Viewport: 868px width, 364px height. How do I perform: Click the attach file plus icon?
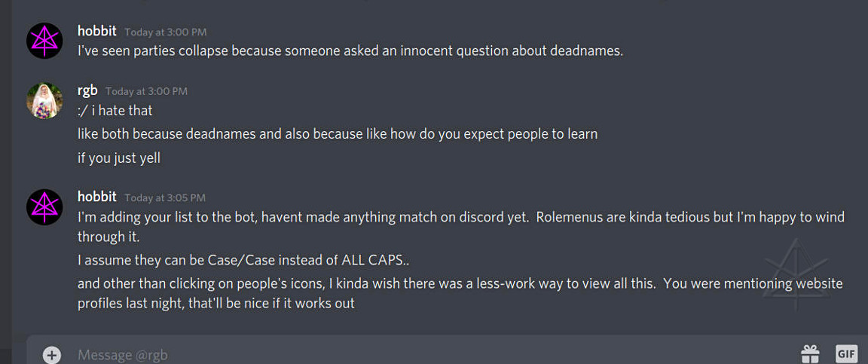[x=51, y=355]
